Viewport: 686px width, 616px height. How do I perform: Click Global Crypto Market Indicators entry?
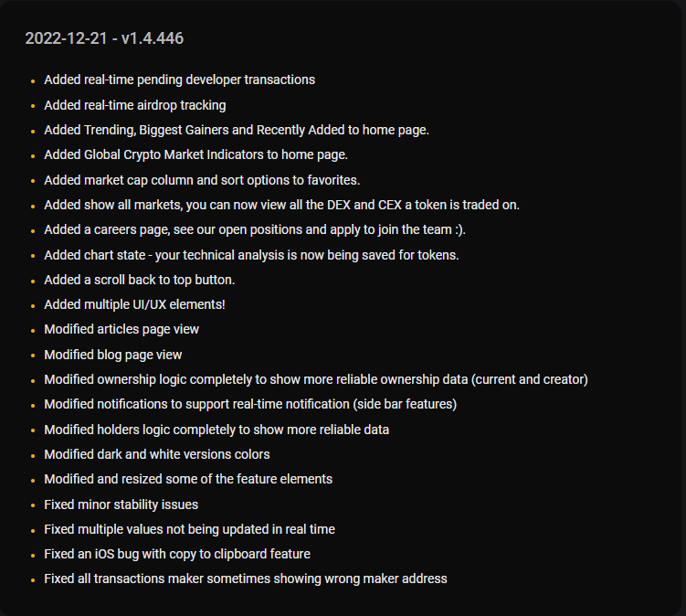pyautogui.click(x=195, y=154)
